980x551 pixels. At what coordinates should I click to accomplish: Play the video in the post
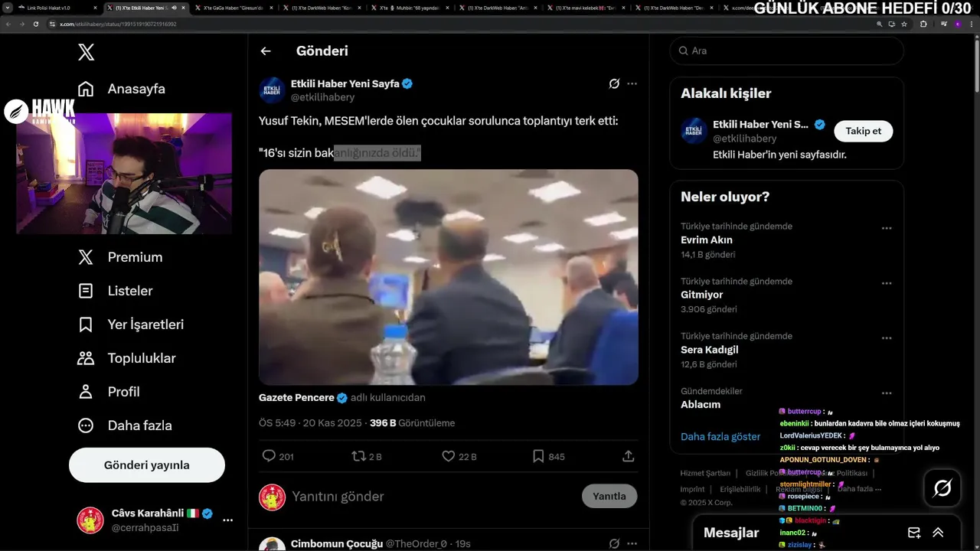448,277
